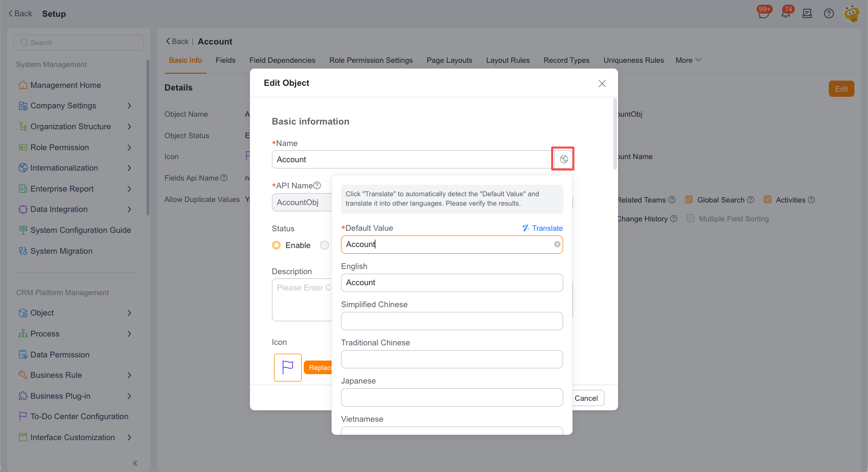This screenshot has height=472, width=868.
Task: Collapse the sidebar with the double-chevron icon
Action: [135, 463]
